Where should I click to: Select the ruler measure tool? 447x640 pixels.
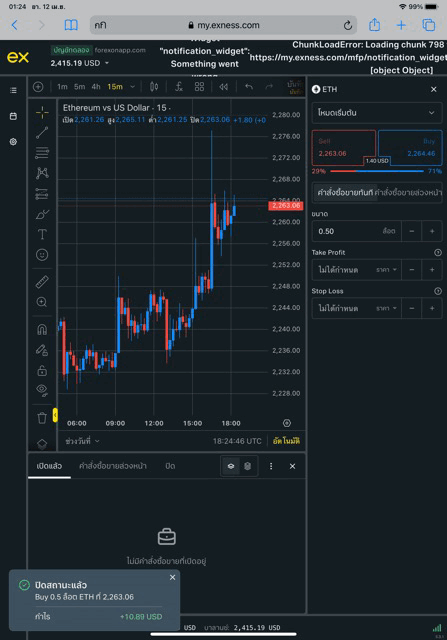coord(42,282)
